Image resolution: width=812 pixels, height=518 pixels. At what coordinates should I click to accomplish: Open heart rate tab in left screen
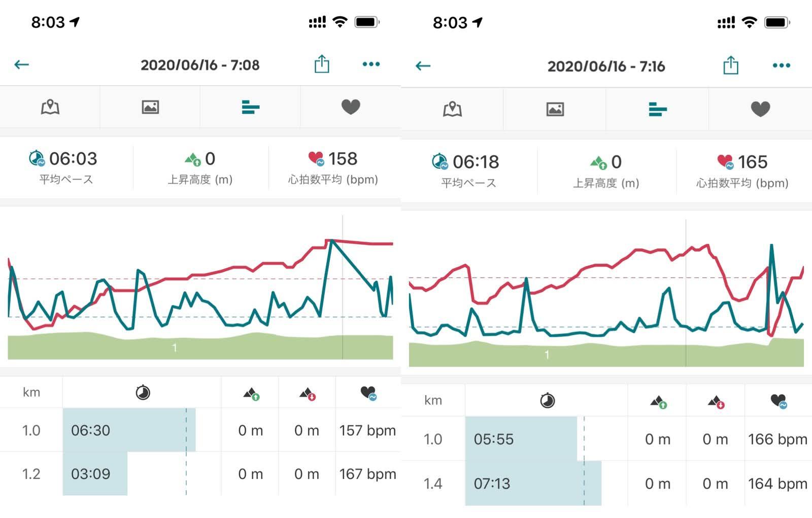point(350,107)
